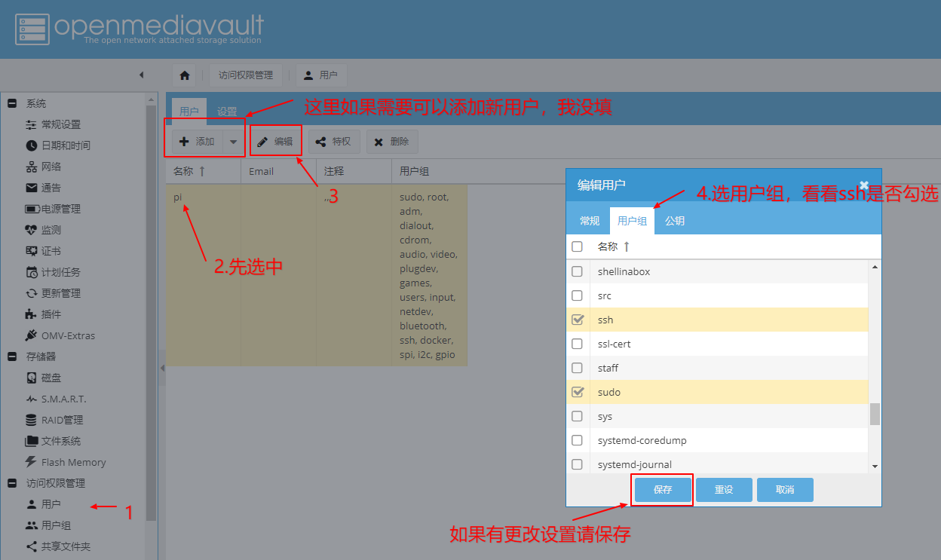The image size is (941, 560).
Task: Click the group list scrollbar down arrow
Action: click(875, 467)
